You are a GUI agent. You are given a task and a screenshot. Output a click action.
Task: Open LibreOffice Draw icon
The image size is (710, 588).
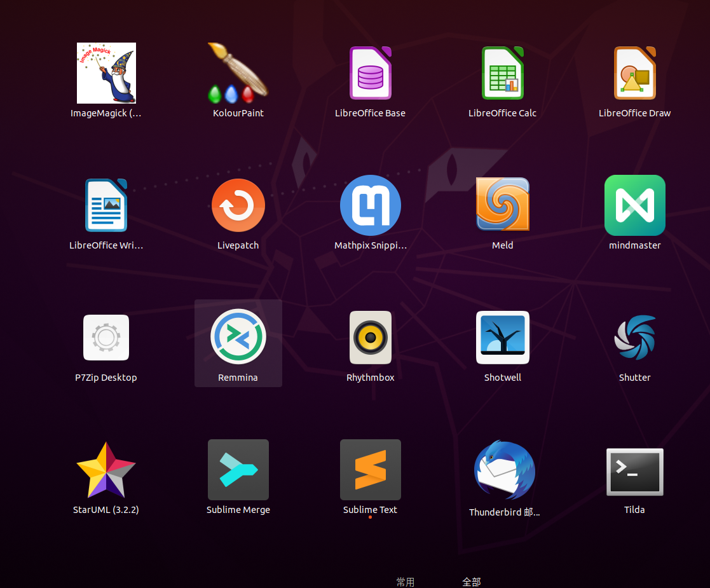[635, 73]
